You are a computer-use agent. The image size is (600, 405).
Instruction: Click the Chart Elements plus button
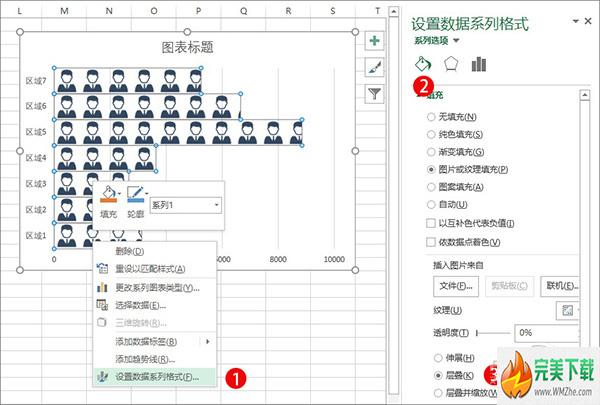(374, 41)
